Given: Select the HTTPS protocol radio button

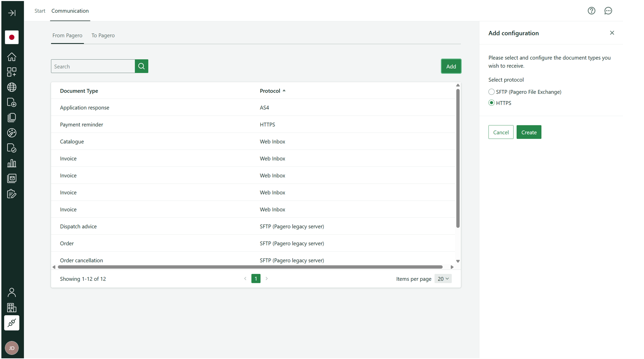Looking at the screenshot, I should coord(491,103).
